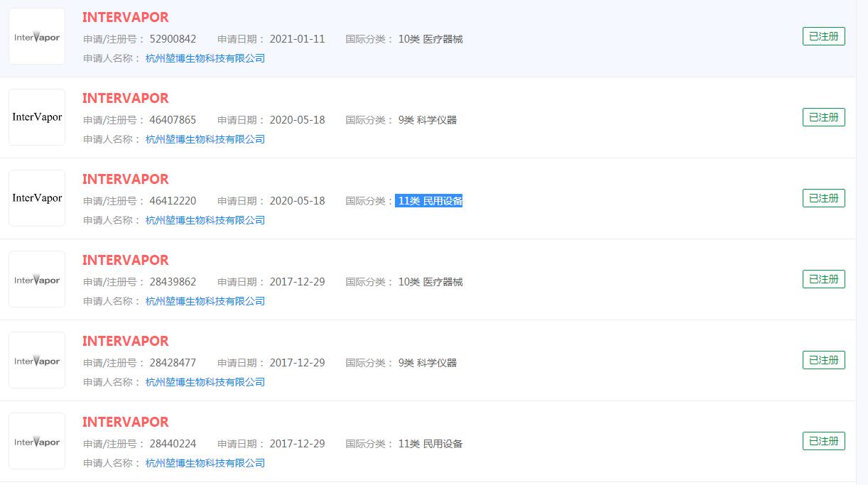The image size is (868, 485).
Task: Open applicant company link under registration 28439862
Action: point(205,301)
